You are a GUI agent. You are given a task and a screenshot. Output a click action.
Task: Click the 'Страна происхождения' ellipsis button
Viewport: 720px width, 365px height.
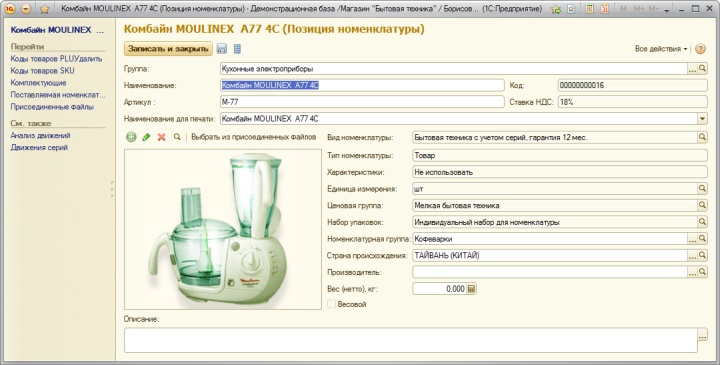click(x=692, y=255)
